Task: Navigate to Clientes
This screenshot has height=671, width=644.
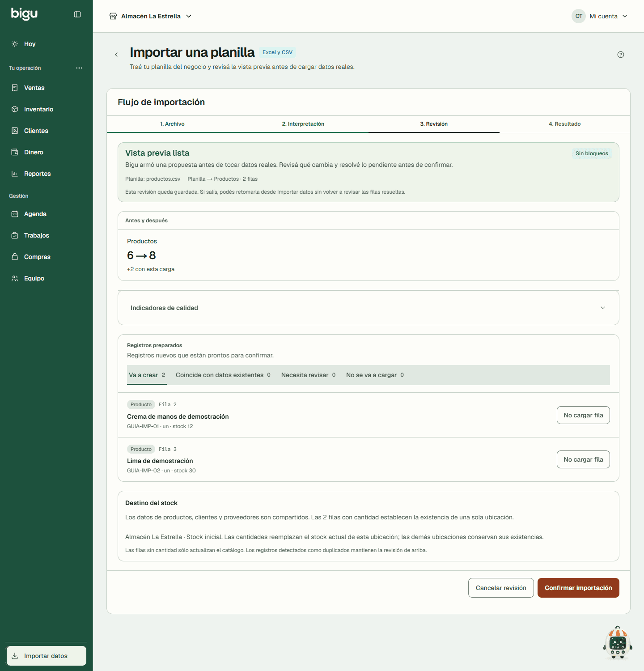Action: click(x=46, y=131)
